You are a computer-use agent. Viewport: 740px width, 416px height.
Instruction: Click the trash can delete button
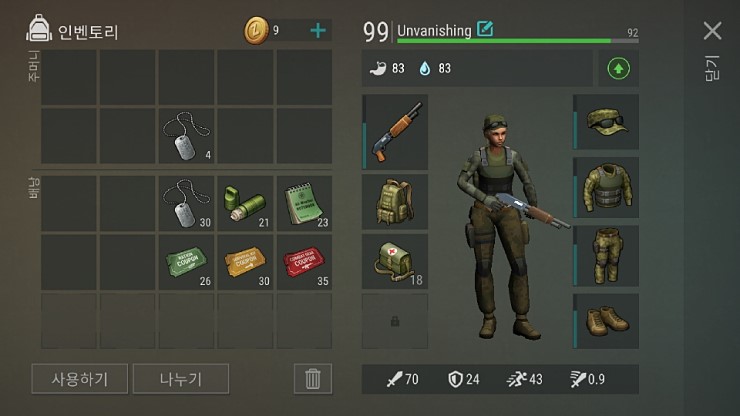(312, 379)
